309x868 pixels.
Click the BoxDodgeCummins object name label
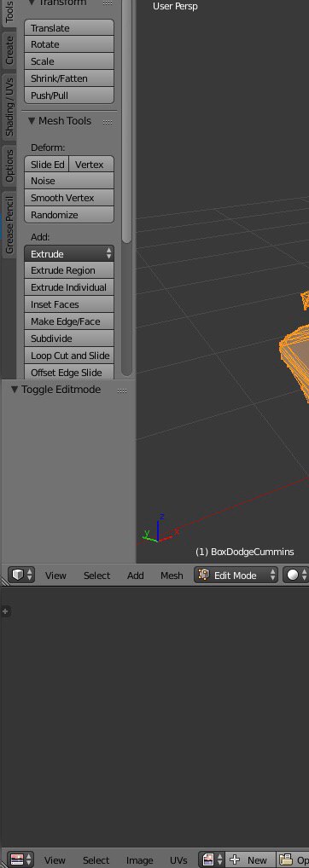(x=244, y=552)
